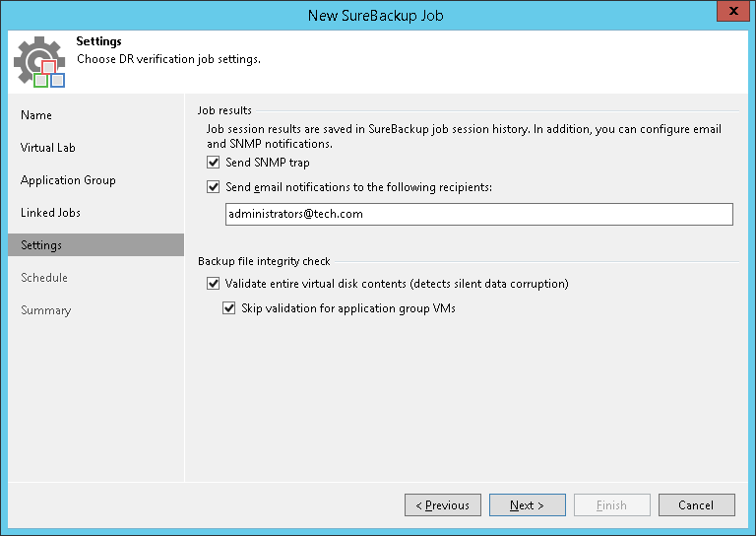The height and width of the screenshot is (536, 756).
Task: Click the Finish button
Action: point(611,505)
